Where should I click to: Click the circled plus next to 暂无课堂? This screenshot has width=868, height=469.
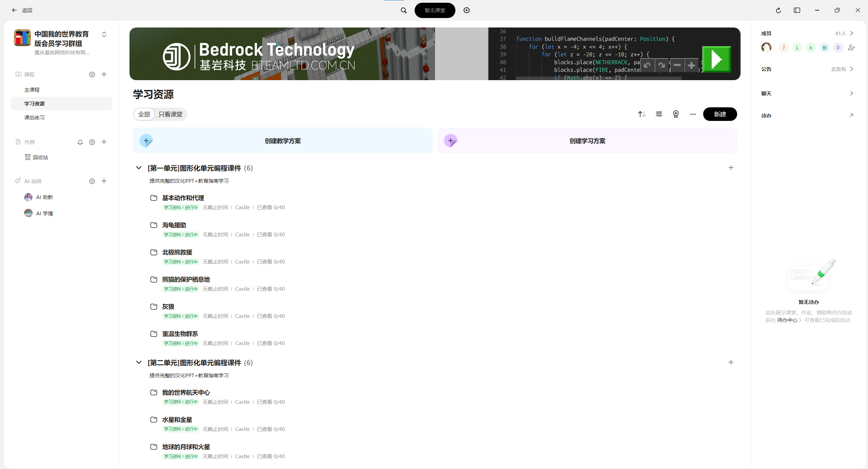pos(467,10)
